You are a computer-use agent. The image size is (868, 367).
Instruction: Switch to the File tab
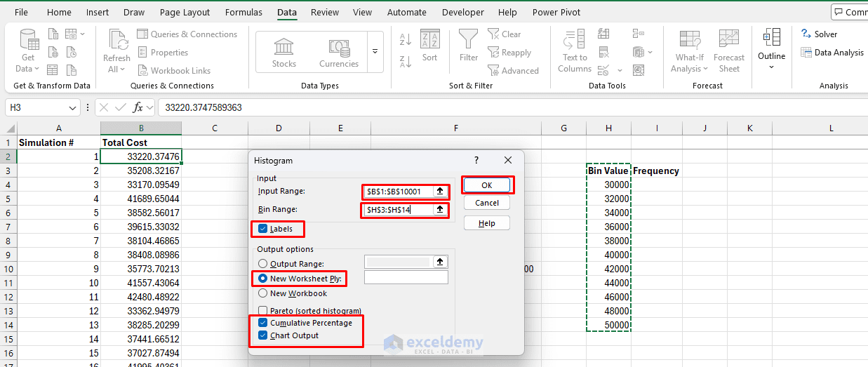(21, 12)
